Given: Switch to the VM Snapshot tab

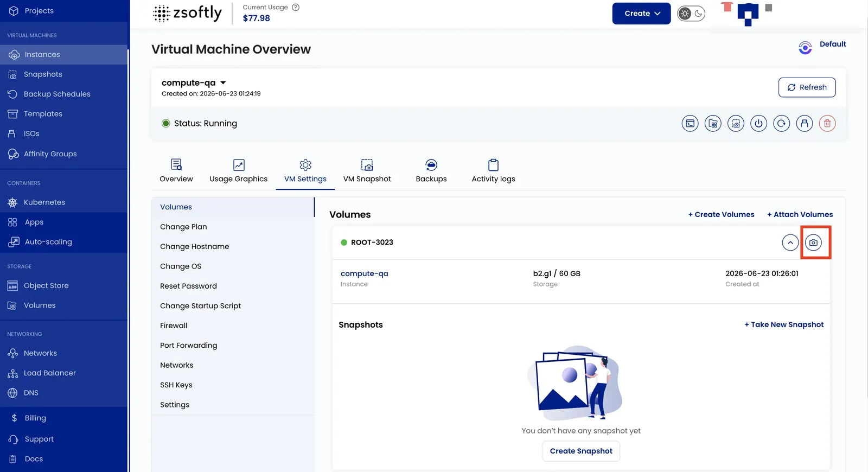Looking at the screenshot, I should (367, 171).
